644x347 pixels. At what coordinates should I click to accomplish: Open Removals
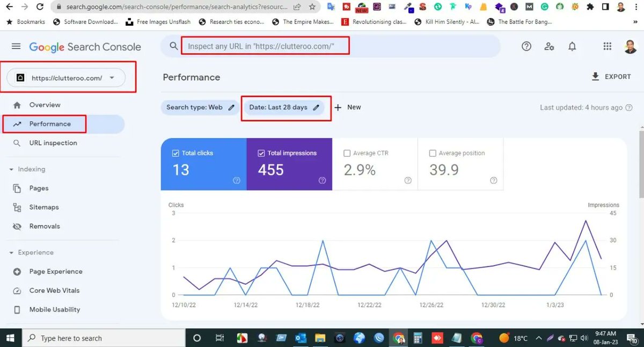click(45, 226)
